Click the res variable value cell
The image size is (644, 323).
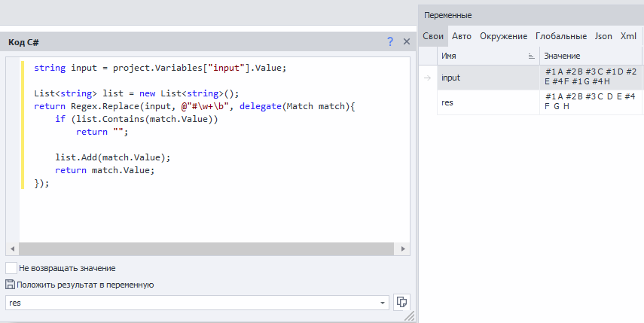[591, 102]
